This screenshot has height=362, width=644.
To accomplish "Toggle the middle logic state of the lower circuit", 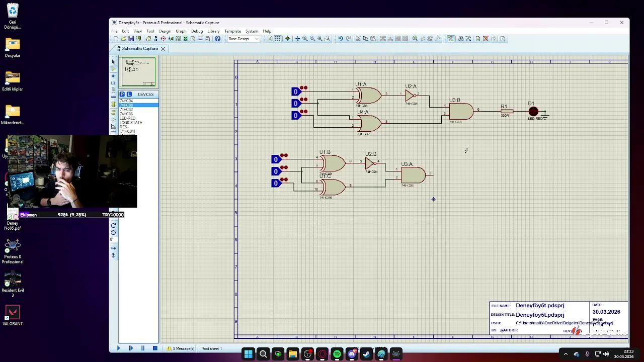I will (276, 171).
